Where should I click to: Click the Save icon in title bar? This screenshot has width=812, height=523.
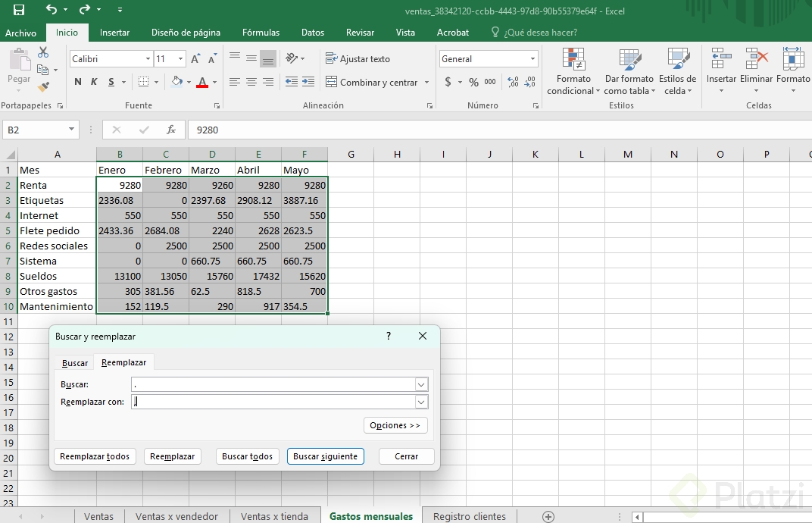click(x=19, y=10)
